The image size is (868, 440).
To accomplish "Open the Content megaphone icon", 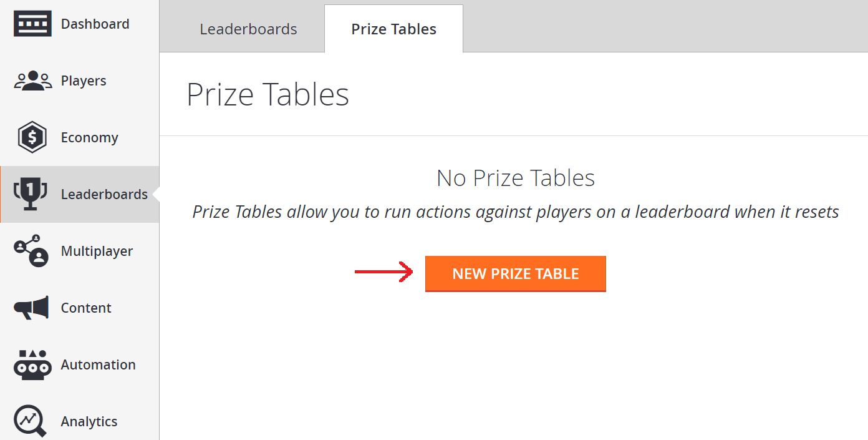I will (31, 308).
